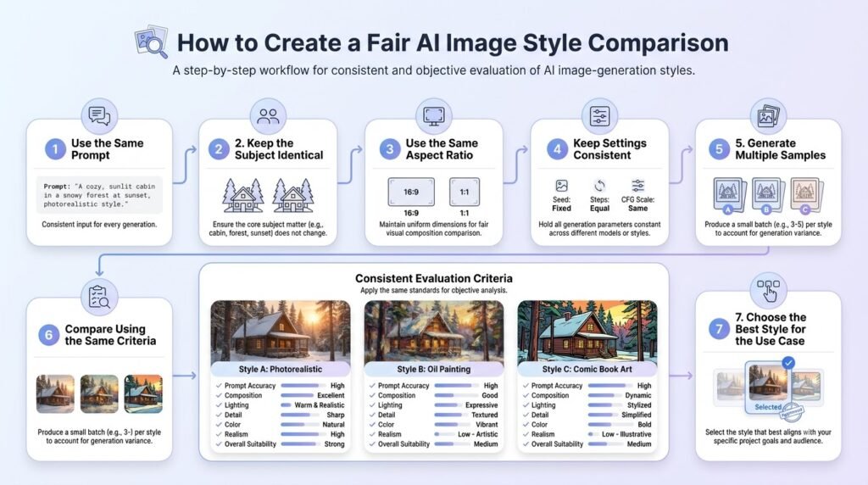
Task: Click the people icon above Keep the Subject Identical
Action: coord(268,115)
